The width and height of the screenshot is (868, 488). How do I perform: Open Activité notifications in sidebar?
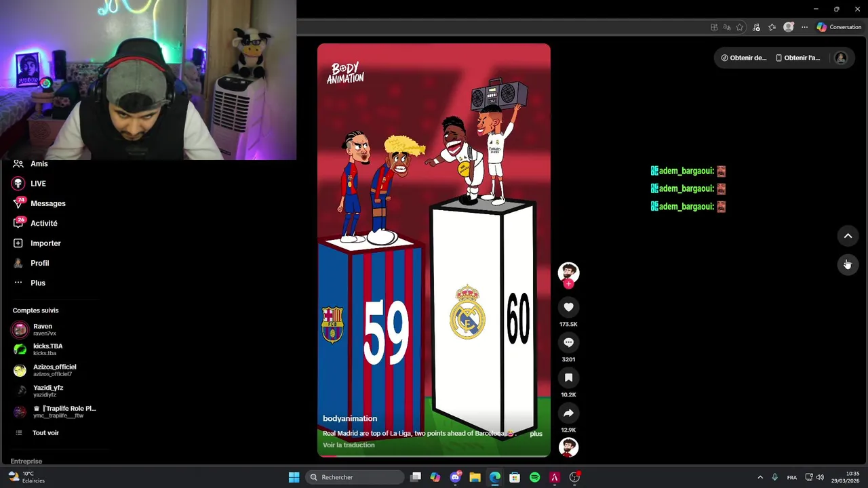tap(43, 223)
